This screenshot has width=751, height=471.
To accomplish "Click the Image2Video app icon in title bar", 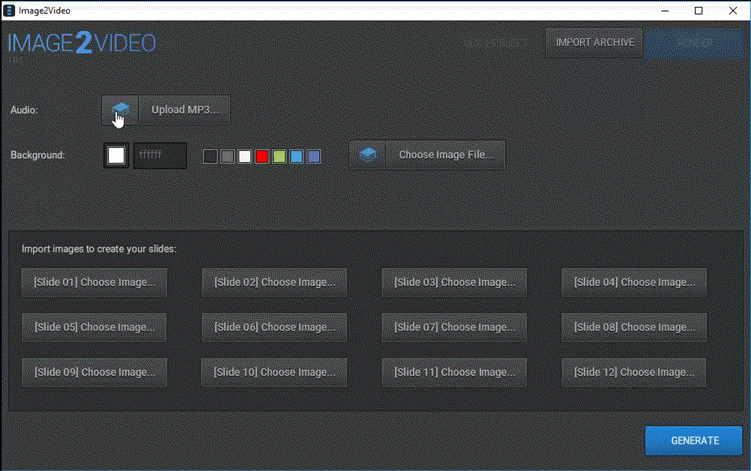I will click(9, 11).
